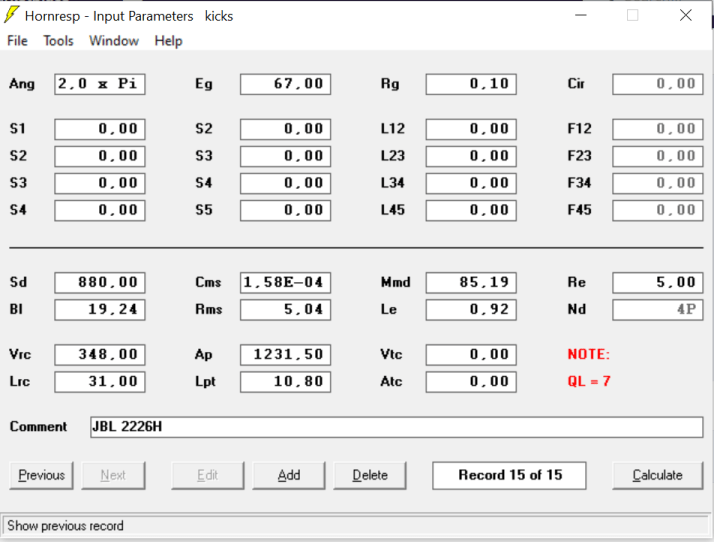Open the Tools menu
Screen dimensions: 714x542
pyautogui.click(x=58, y=41)
